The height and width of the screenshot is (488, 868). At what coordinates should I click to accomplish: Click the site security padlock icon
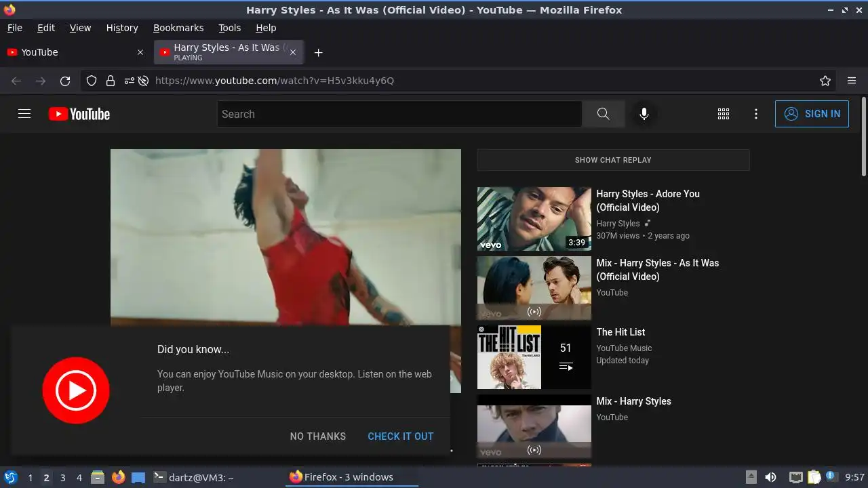point(110,81)
